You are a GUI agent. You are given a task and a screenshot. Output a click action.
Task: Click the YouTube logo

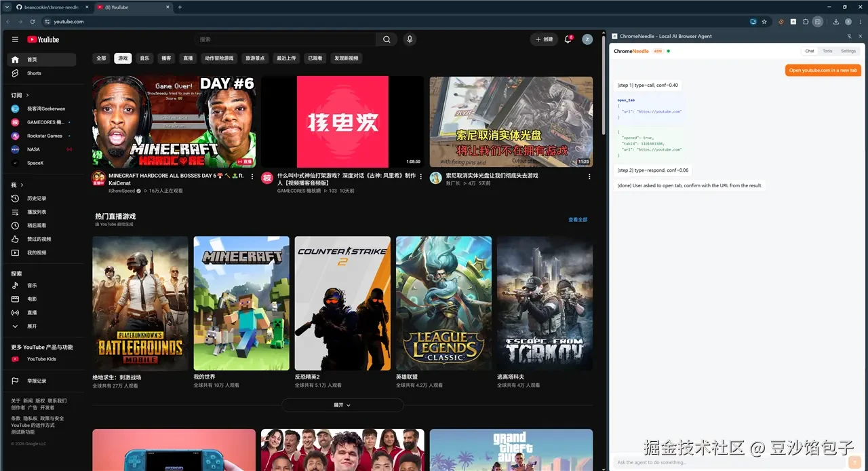[43, 39]
